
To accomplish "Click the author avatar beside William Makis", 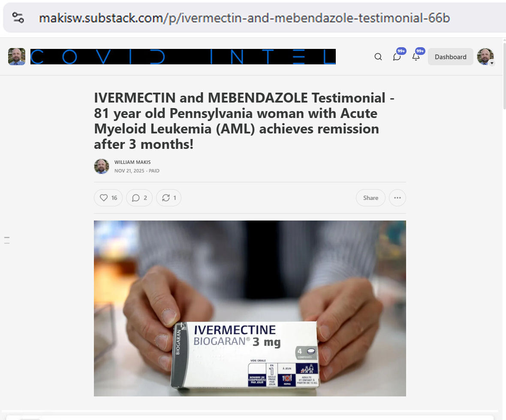I will pyautogui.click(x=102, y=166).
